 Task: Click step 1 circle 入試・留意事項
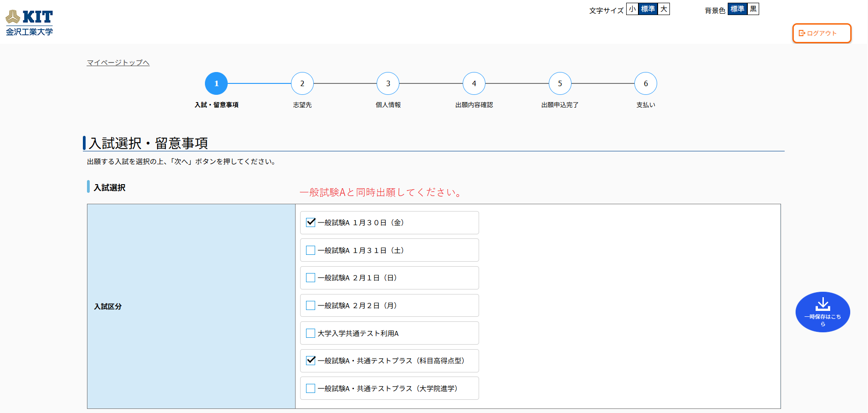[x=216, y=83]
